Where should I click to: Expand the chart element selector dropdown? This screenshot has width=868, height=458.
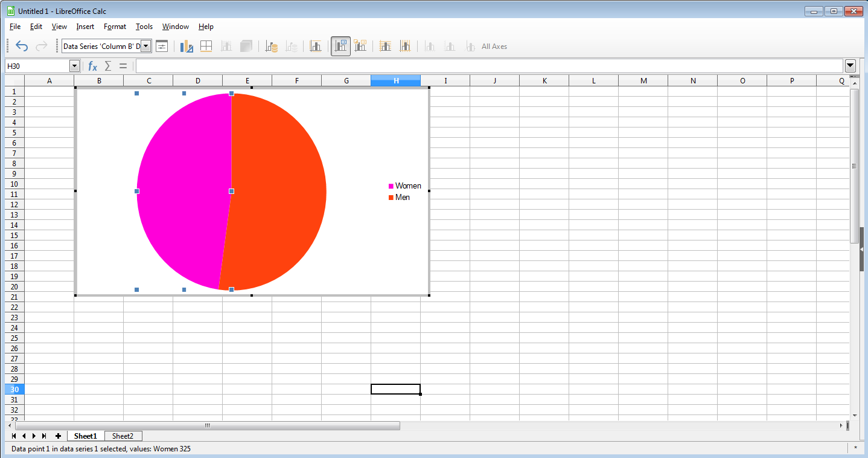145,46
